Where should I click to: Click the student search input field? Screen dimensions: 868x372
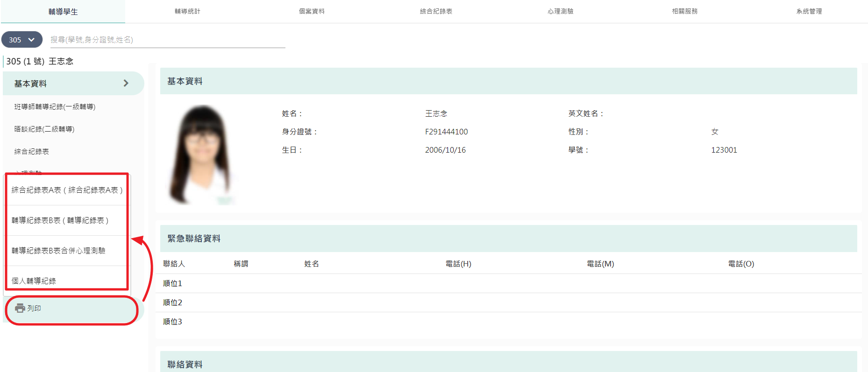point(168,40)
